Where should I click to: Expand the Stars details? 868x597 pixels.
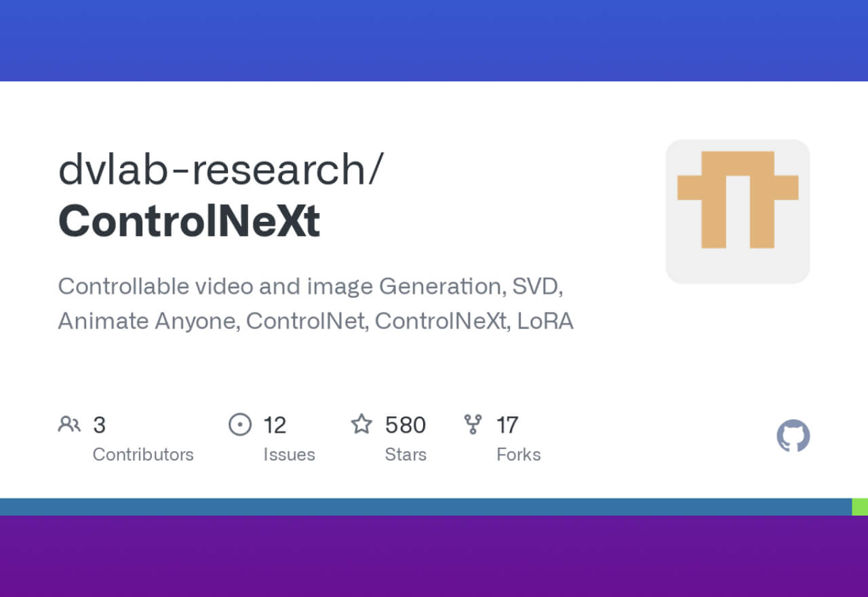click(x=406, y=455)
